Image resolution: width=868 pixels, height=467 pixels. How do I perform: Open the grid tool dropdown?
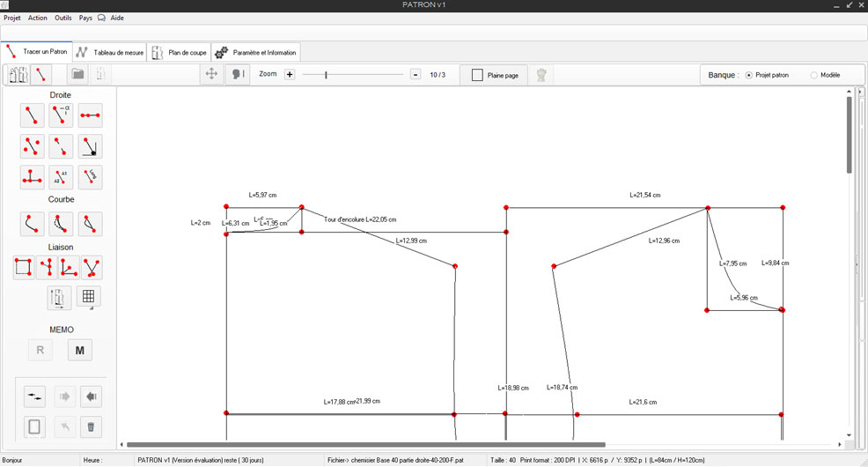89,298
